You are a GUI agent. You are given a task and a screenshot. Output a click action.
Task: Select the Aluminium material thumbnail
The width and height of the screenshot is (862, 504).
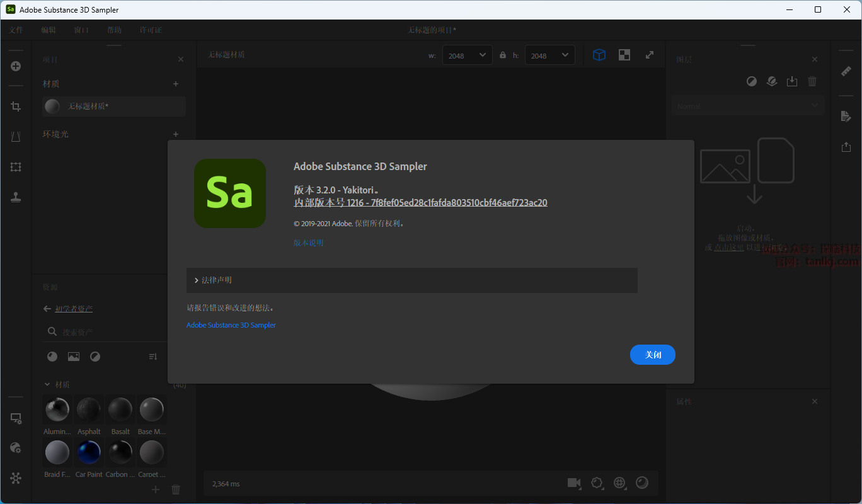click(x=57, y=409)
